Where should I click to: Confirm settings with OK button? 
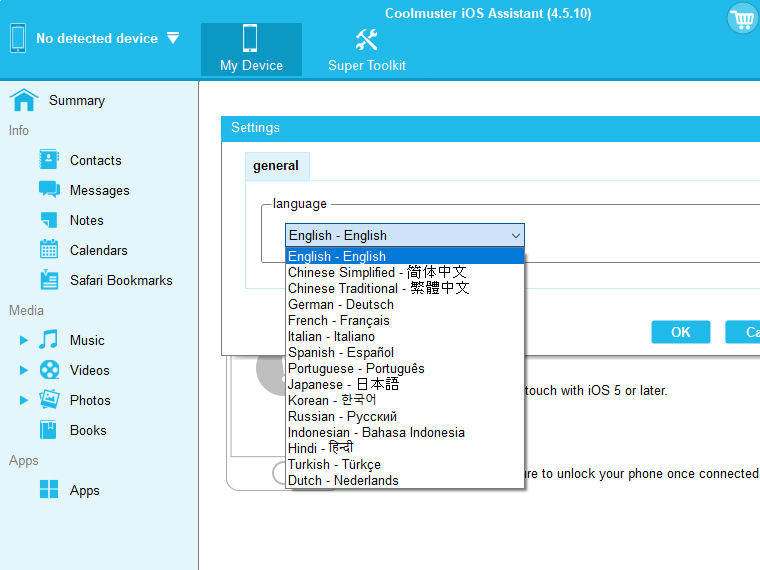(x=681, y=332)
